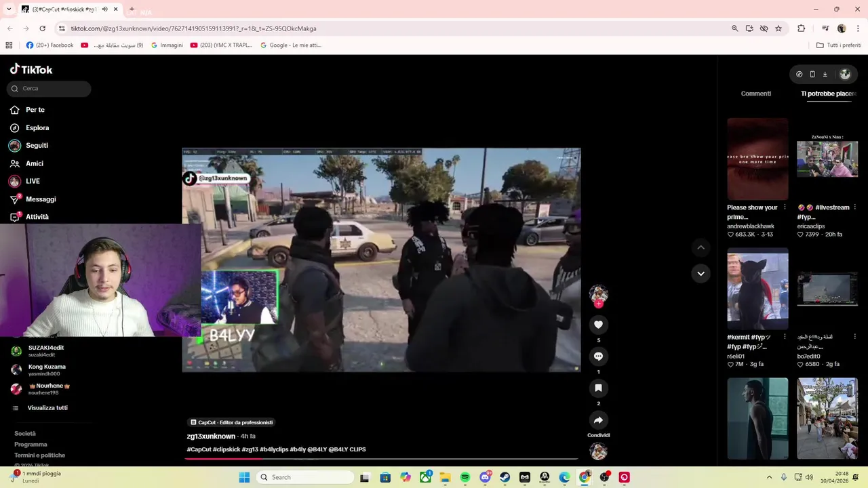Open Chrome three-dot menu
The height and width of the screenshot is (488, 868).
point(857,28)
